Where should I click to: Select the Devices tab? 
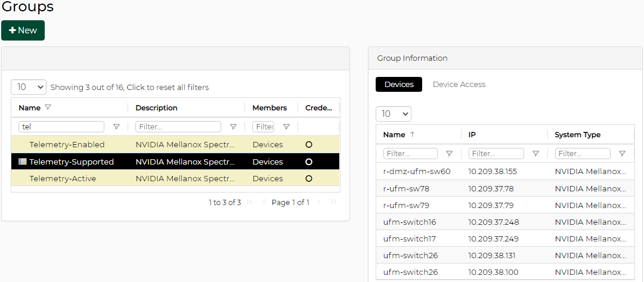(x=399, y=85)
